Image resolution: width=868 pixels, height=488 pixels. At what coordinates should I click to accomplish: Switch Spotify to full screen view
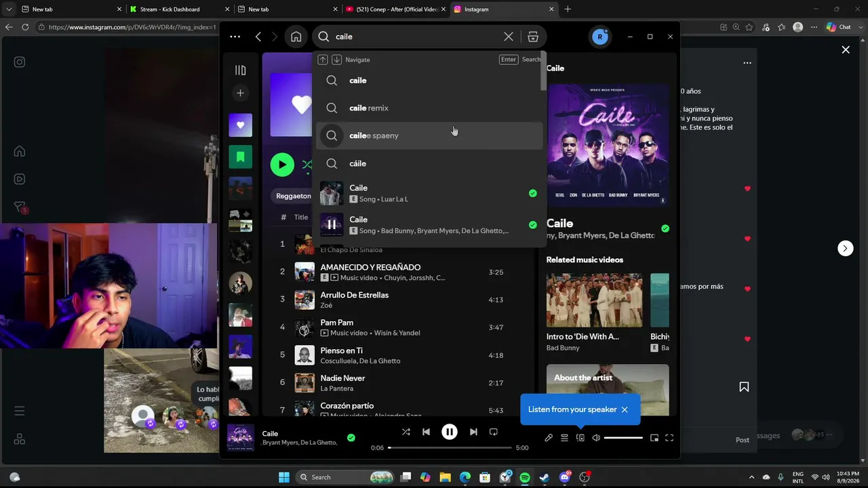pos(669,438)
